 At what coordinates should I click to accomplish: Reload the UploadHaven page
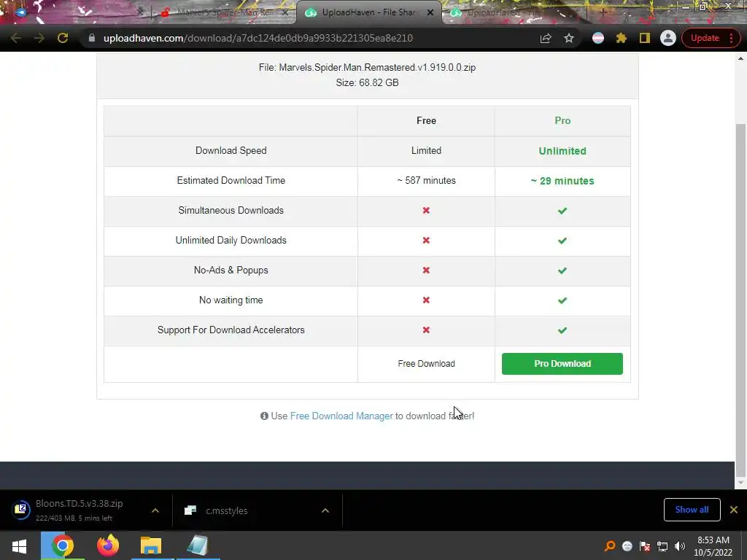[63, 38]
